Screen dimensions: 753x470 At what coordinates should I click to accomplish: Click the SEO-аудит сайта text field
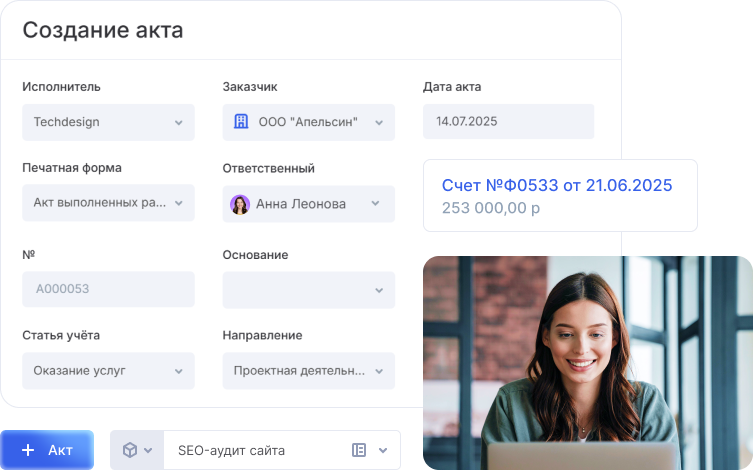pos(250,450)
